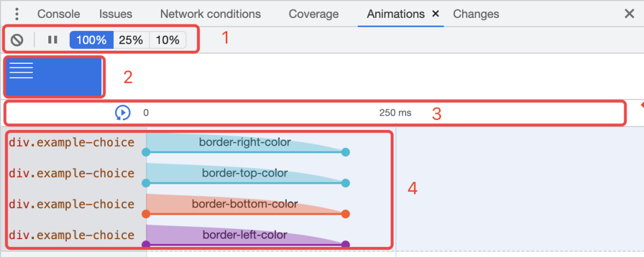The width and height of the screenshot is (644, 257).
Task: Click the 250 ms timeline marker
Action: click(x=395, y=113)
